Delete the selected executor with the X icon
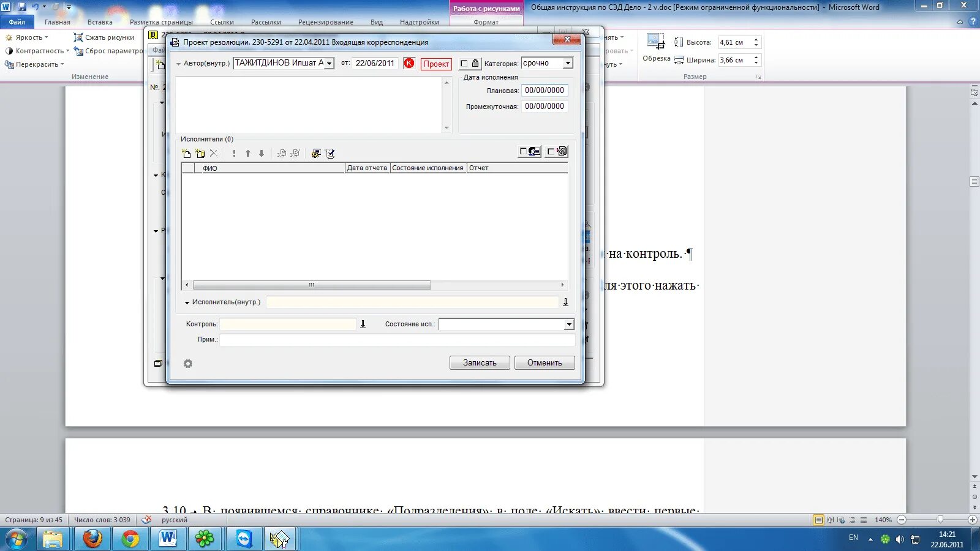 coord(214,154)
